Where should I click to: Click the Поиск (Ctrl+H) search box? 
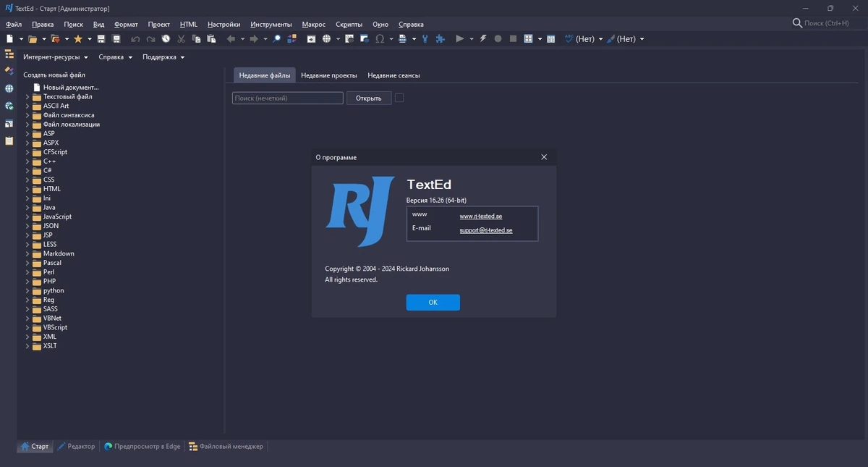(827, 23)
